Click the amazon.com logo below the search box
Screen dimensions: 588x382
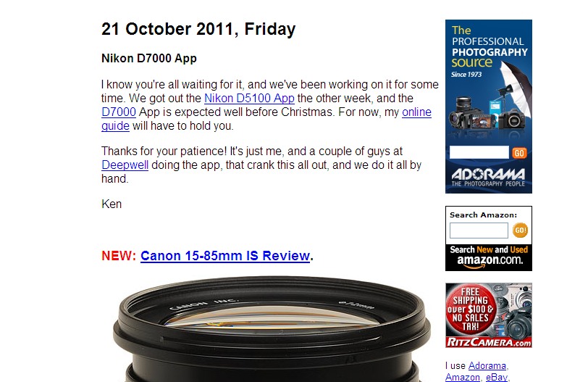pyautogui.click(x=490, y=262)
